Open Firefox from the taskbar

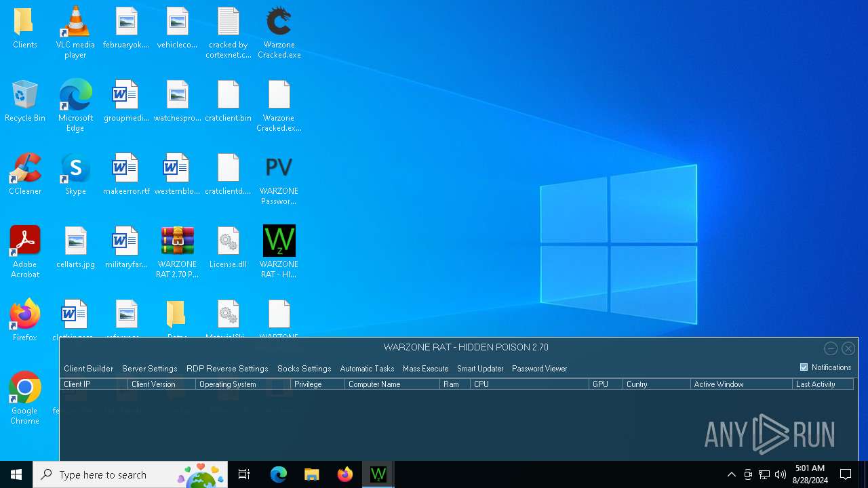pyautogui.click(x=345, y=474)
